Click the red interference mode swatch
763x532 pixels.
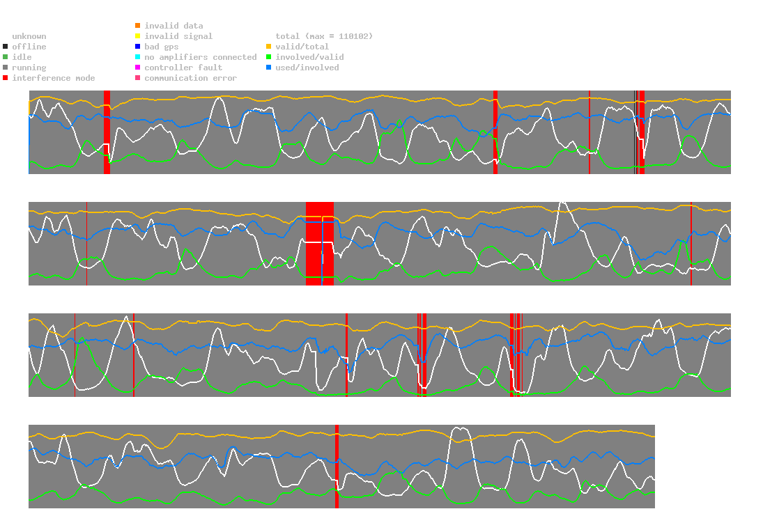tap(6, 78)
